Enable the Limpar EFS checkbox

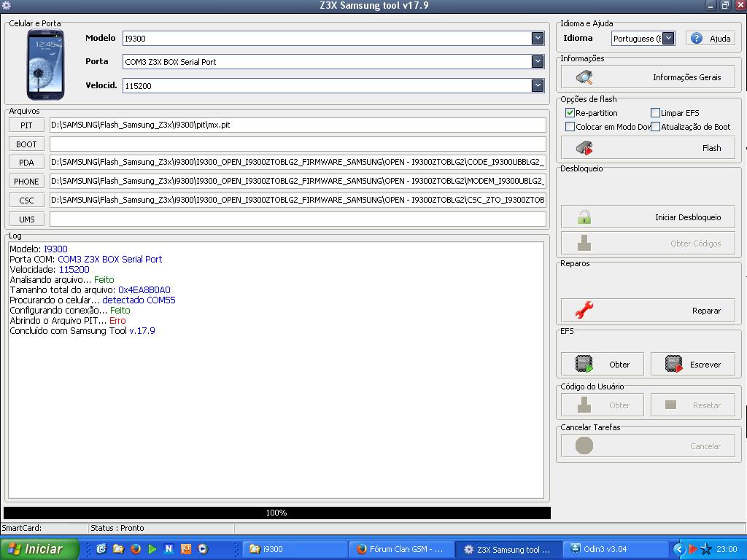point(655,113)
